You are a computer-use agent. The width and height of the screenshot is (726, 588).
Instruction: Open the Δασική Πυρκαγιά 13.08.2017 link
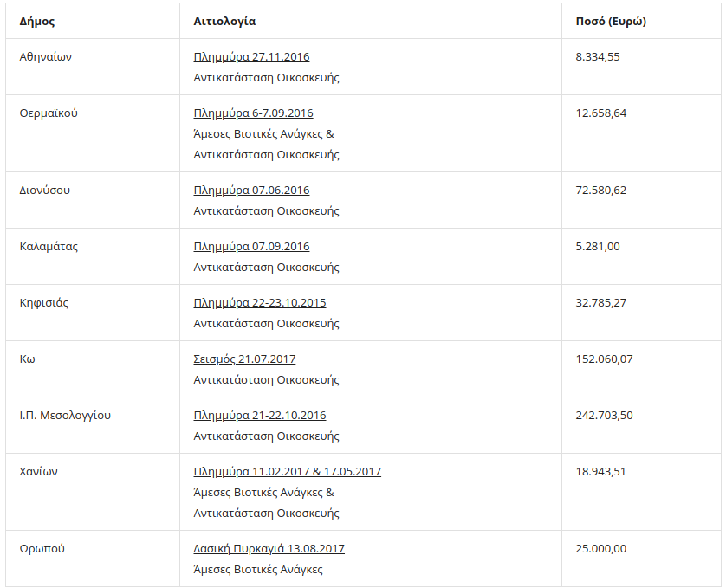point(269,549)
